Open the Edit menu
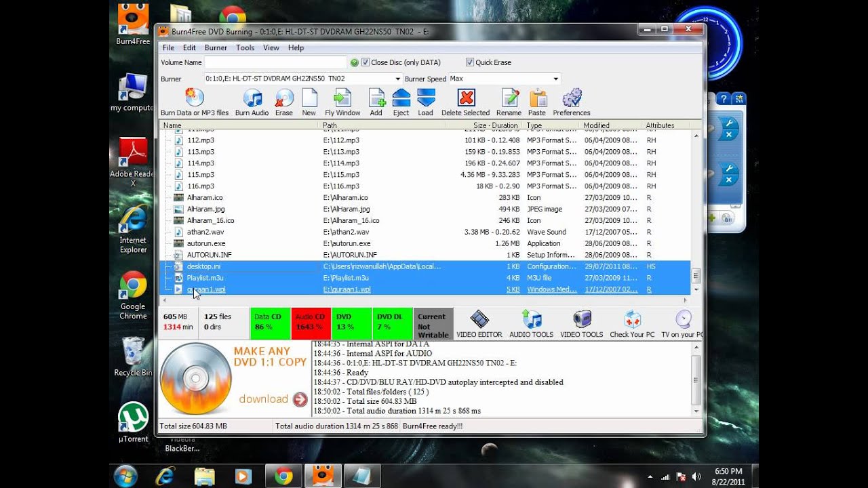Screen dimensions: 868x488 click(189, 47)
